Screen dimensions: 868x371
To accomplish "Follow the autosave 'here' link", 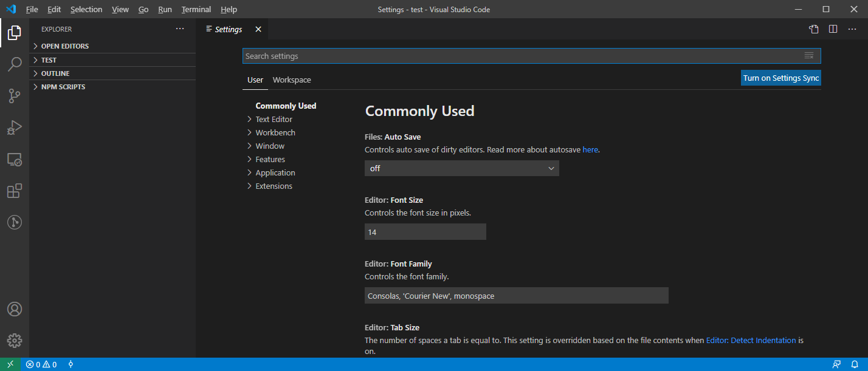I will pos(590,149).
